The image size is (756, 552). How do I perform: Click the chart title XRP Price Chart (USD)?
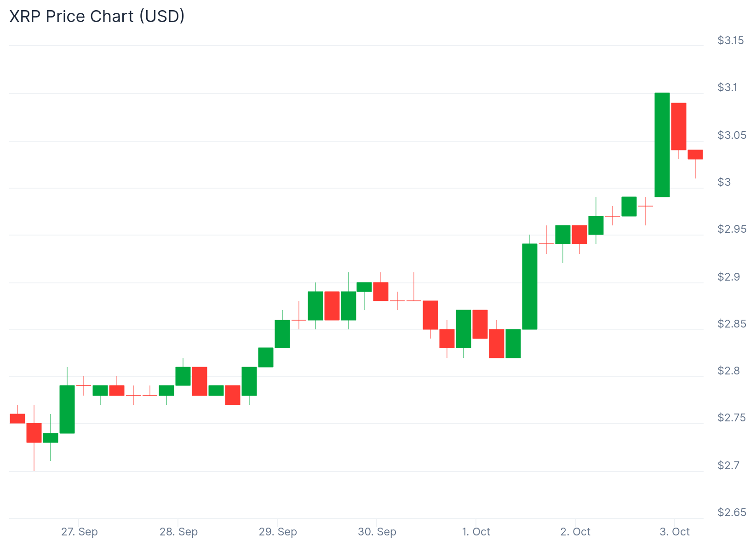pos(97,17)
